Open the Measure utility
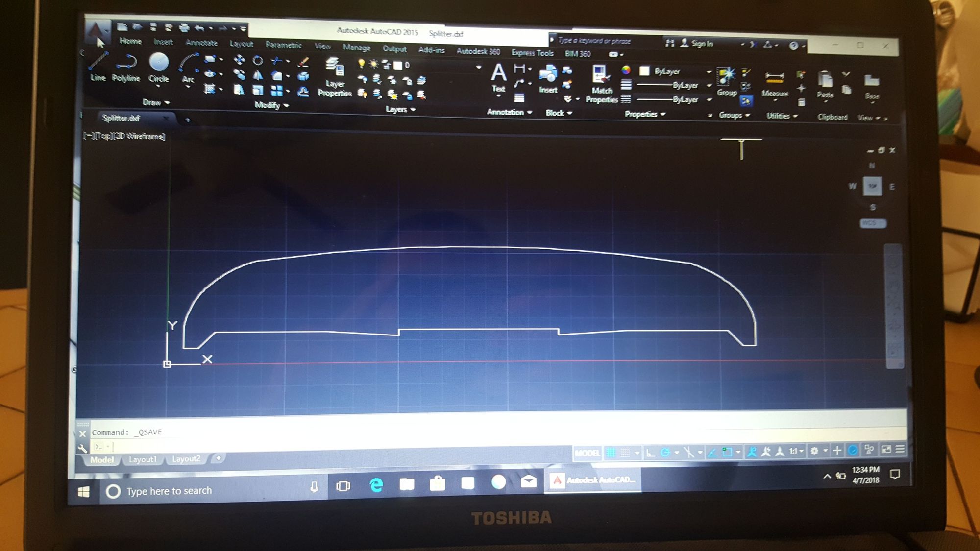 (x=775, y=84)
